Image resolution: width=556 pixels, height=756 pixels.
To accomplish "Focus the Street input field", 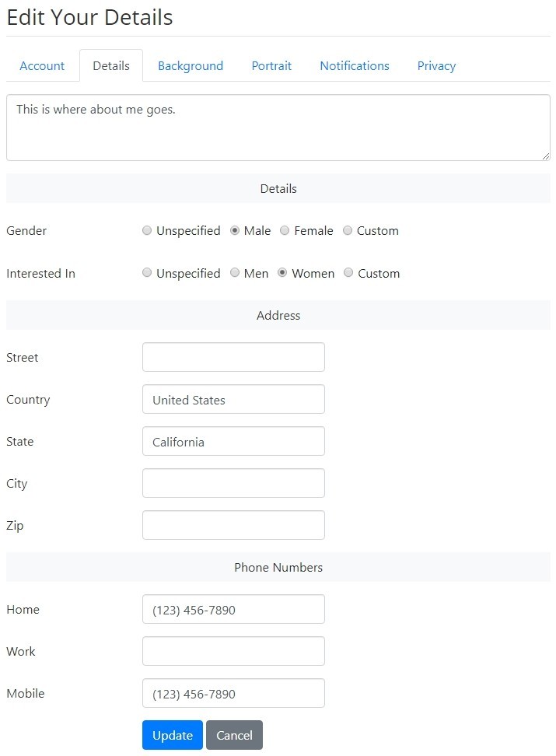I will click(233, 357).
